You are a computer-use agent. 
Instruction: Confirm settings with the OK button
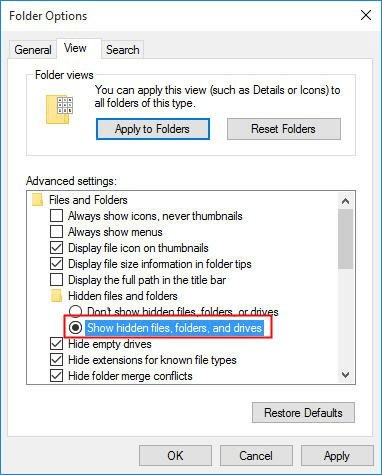[175, 456]
